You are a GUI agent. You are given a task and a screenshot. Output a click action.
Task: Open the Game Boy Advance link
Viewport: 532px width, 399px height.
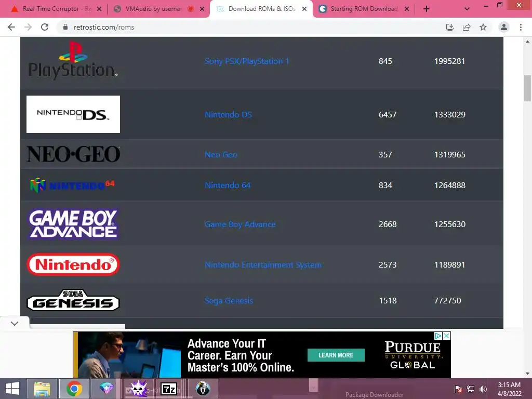coord(240,224)
